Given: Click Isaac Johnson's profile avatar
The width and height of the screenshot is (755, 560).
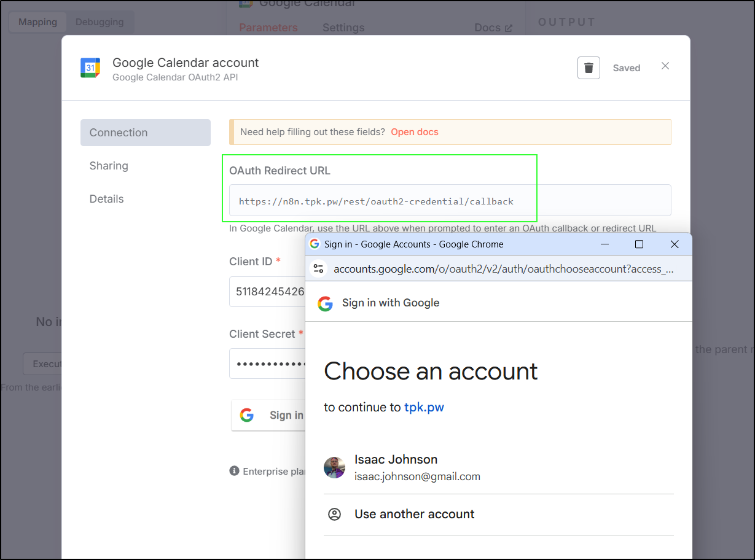Looking at the screenshot, I should click(x=335, y=467).
